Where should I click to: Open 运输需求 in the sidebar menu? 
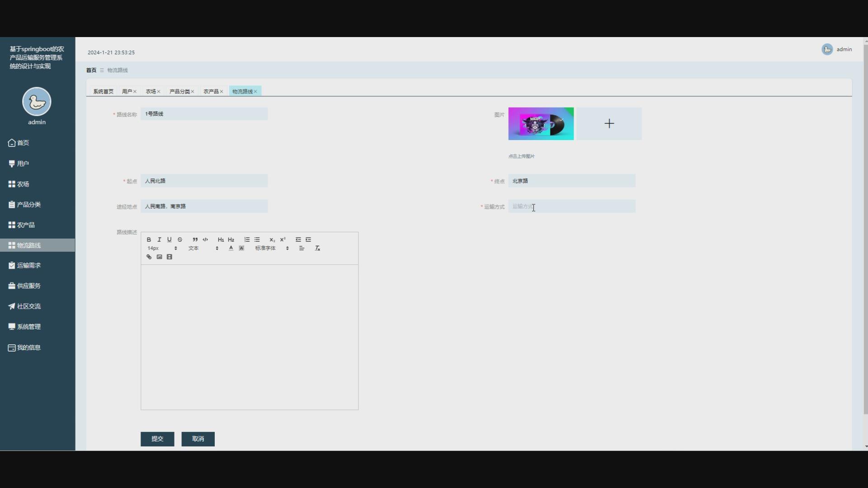29,266
